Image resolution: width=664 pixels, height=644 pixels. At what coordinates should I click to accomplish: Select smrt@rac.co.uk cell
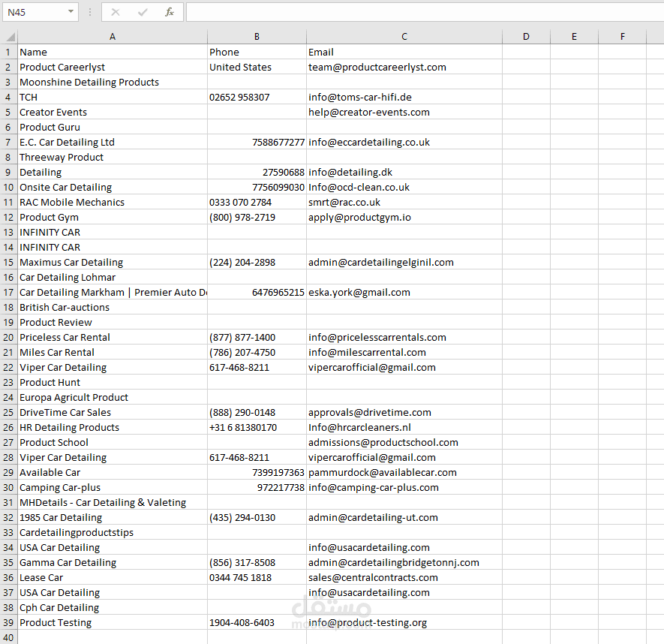point(404,202)
